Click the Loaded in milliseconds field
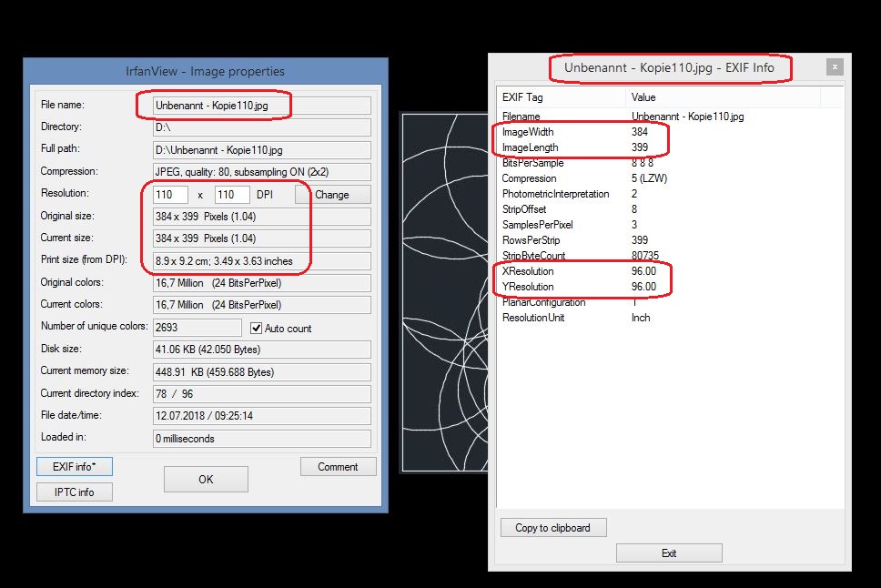Screen dimensions: 881x588 (262, 439)
